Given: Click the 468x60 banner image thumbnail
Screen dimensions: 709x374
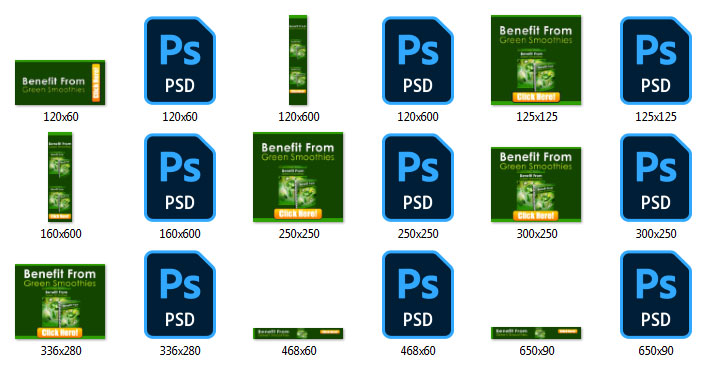Looking at the screenshot, I should (298, 333).
